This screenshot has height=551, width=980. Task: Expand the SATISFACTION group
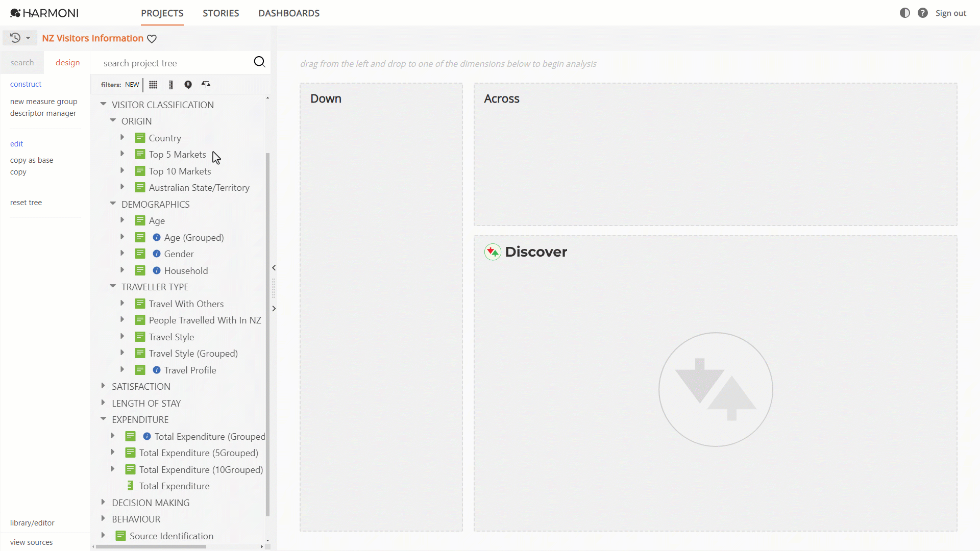[x=103, y=386]
